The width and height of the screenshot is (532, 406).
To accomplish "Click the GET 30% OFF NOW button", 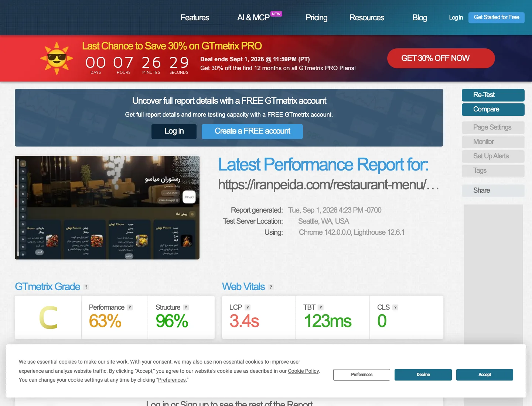I will click(441, 58).
